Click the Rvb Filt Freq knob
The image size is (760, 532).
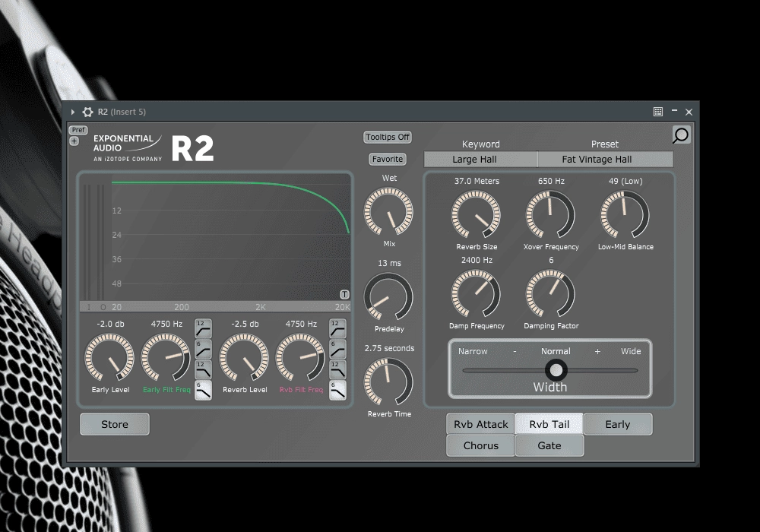coord(300,357)
